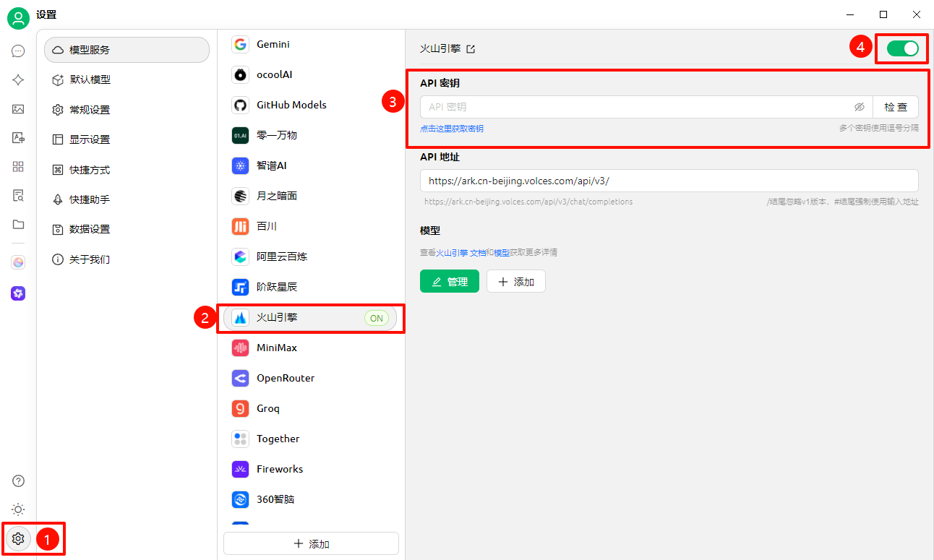Toggle the 火山引擎 provider enable switch

pos(902,48)
